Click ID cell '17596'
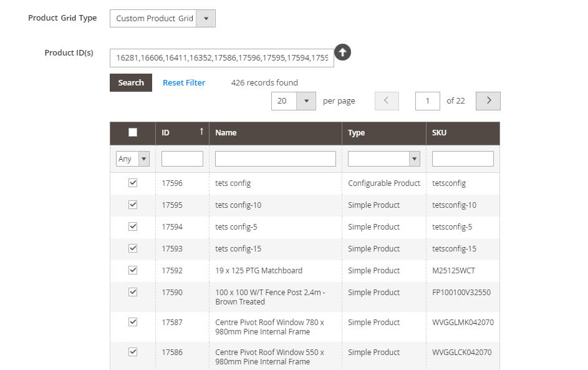This screenshot has width=588, height=370. (172, 183)
